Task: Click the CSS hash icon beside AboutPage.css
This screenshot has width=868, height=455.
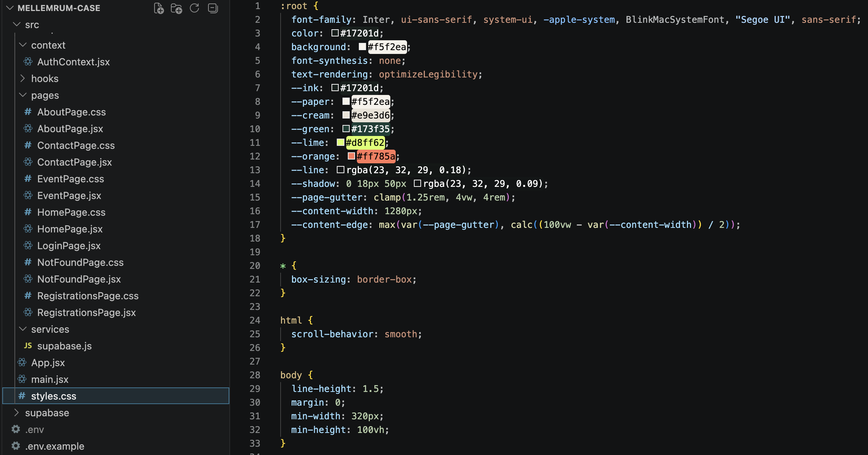Action: (x=28, y=112)
